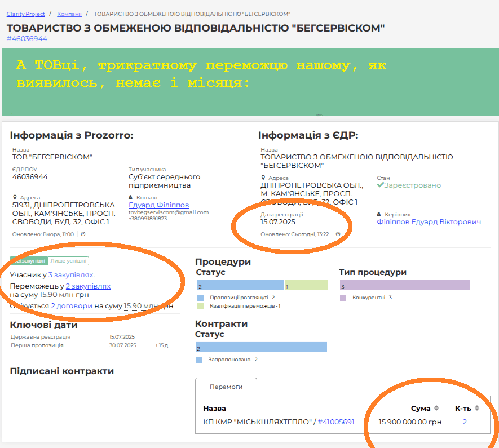
Task: Open the Перемоги tab
Action: point(226,387)
